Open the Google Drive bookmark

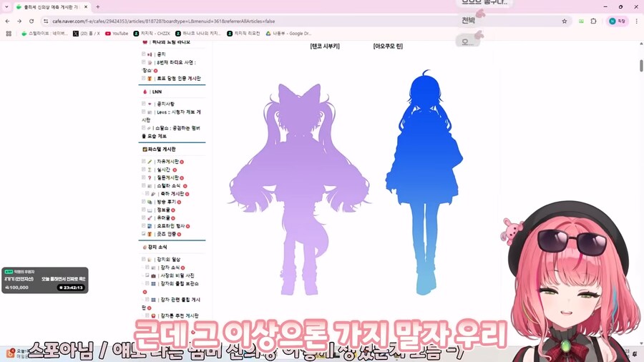(x=289, y=33)
